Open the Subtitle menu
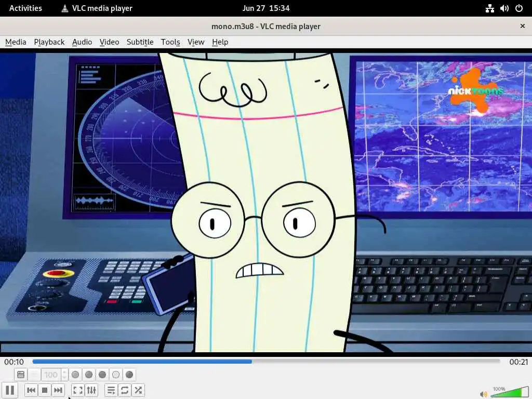The width and height of the screenshot is (532, 399). 140,42
